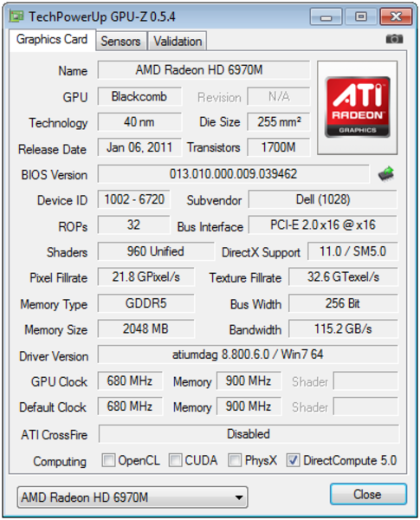Toggle the PhysX checkbox
Viewport: 420px width, 520px height.
point(235,460)
